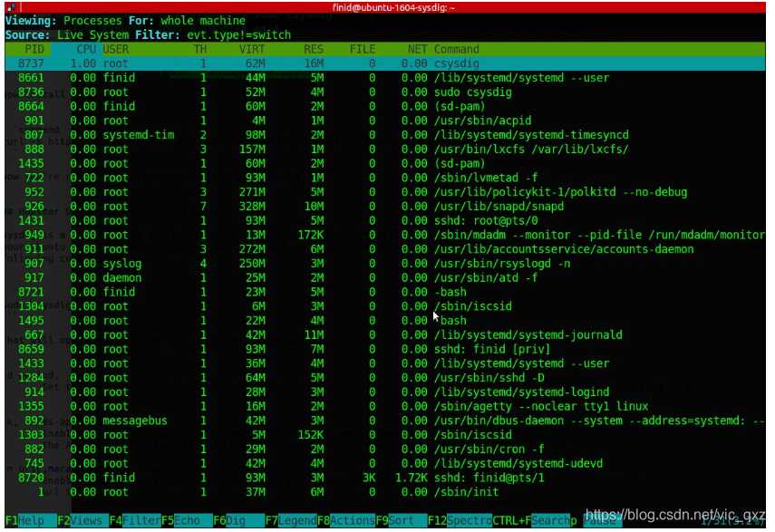Select the systemd-logind process row
Screen dimensions: 775x532
(x=385, y=392)
